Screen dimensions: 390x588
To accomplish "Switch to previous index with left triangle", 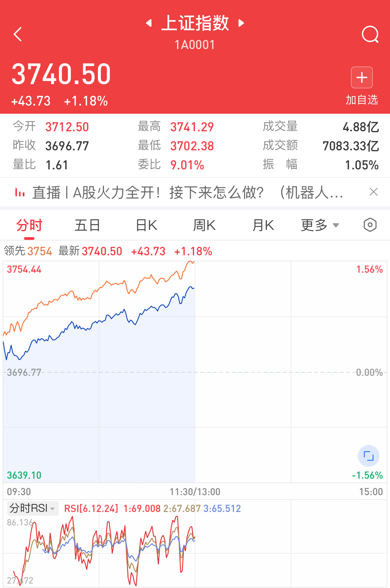I will [x=149, y=23].
